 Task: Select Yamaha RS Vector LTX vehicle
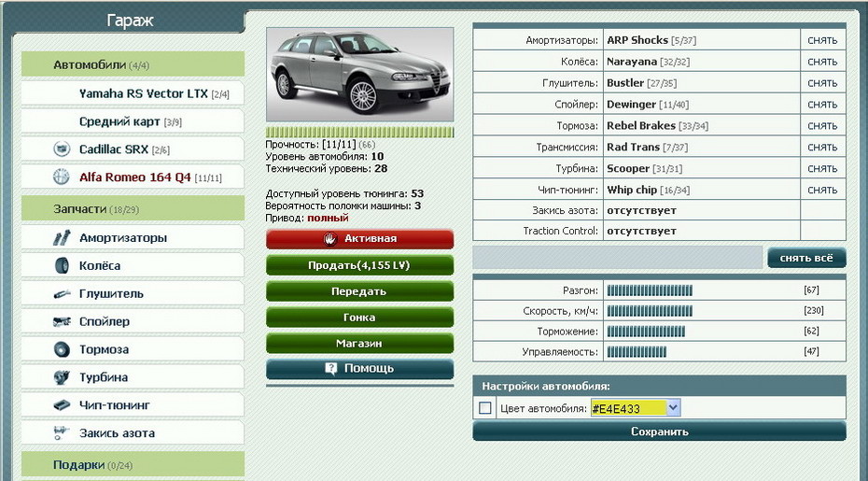pyautogui.click(x=133, y=93)
